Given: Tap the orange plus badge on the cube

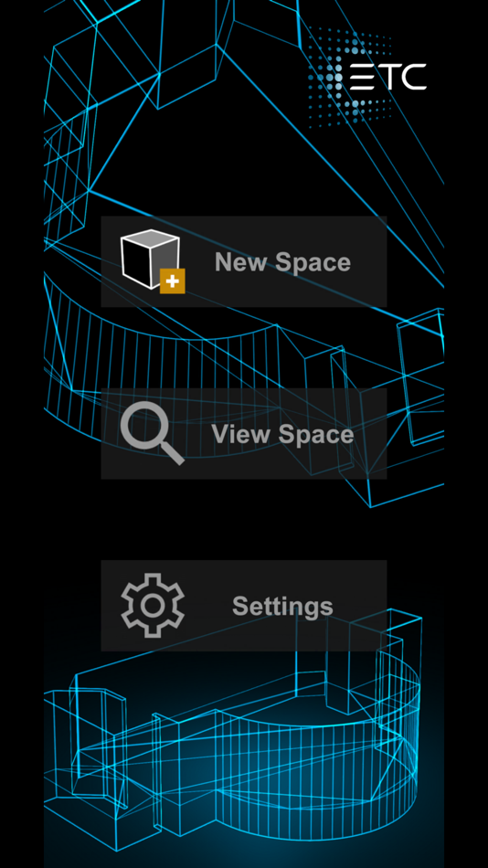Looking at the screenshot, I should [x=173, y=281].
